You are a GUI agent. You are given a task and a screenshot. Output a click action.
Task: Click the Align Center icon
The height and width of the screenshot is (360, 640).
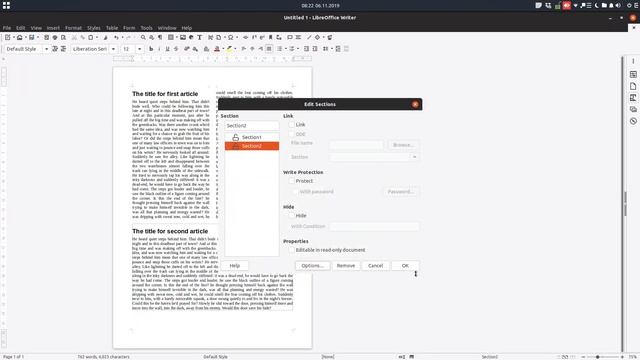click(x=252, y=49)
